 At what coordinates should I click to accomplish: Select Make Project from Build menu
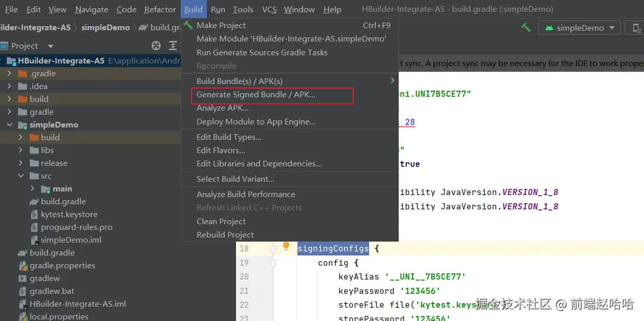(x=290, y=25)
